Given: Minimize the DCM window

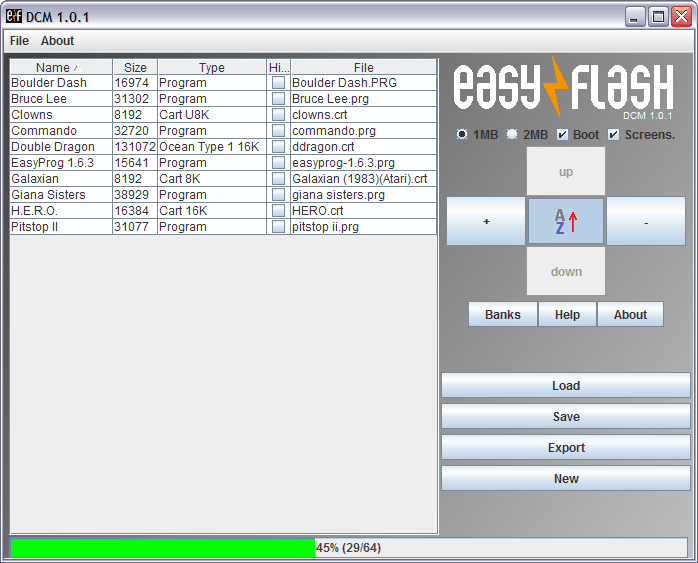Looking at the screenshot, I should tap(635, 17).
